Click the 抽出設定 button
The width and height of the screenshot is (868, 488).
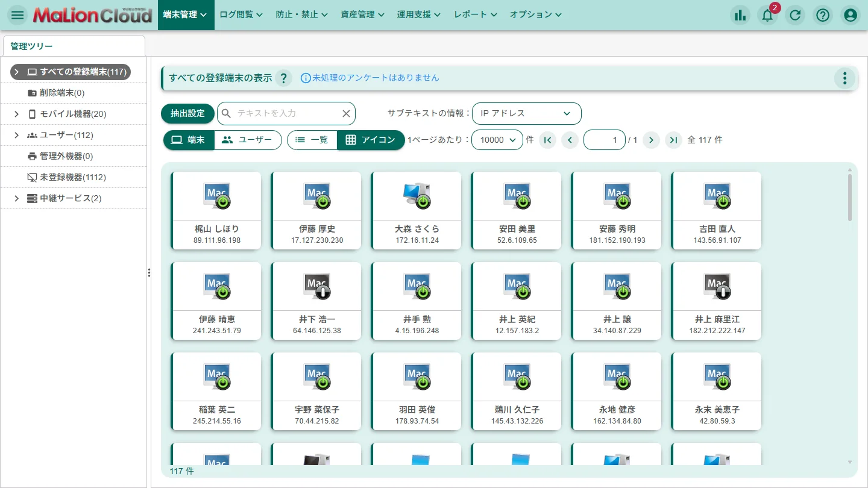click(187, 113)
